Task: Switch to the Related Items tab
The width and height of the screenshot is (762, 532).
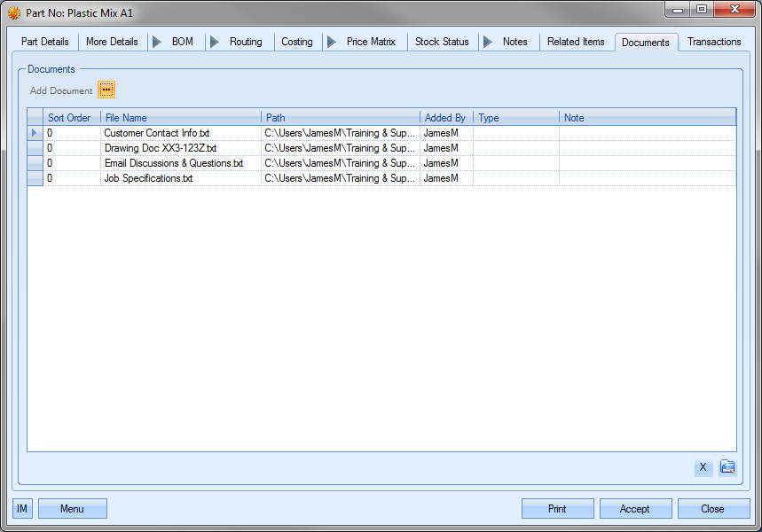Action: 576,42
